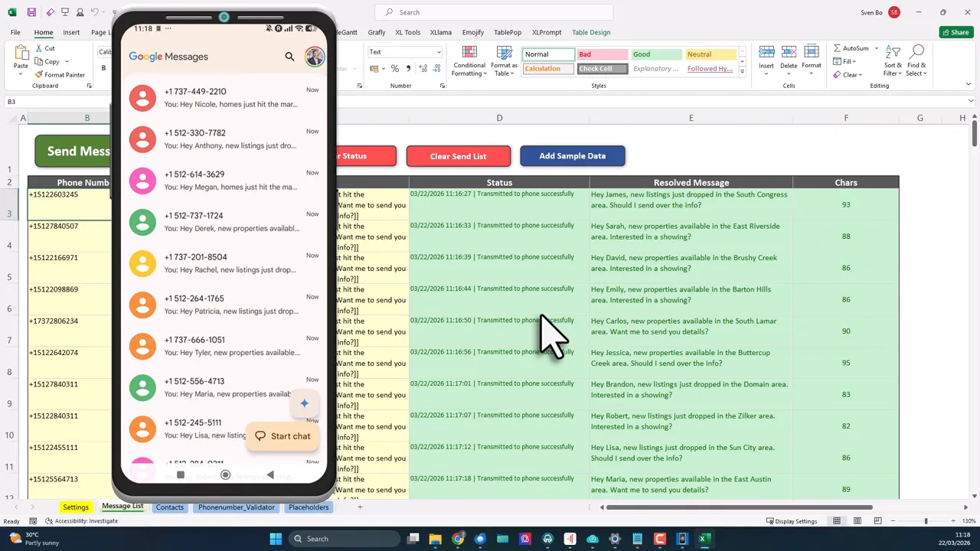980x551 pixels.
Task: Open Chrome from the Windows taskbar
Action: click(458, 539)
